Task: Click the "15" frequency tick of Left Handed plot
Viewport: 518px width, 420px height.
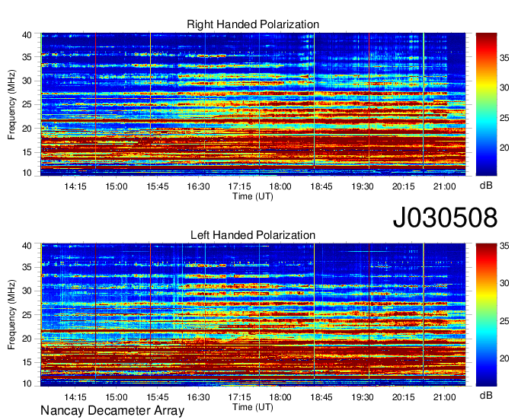Action: click(x=27, y=363)
